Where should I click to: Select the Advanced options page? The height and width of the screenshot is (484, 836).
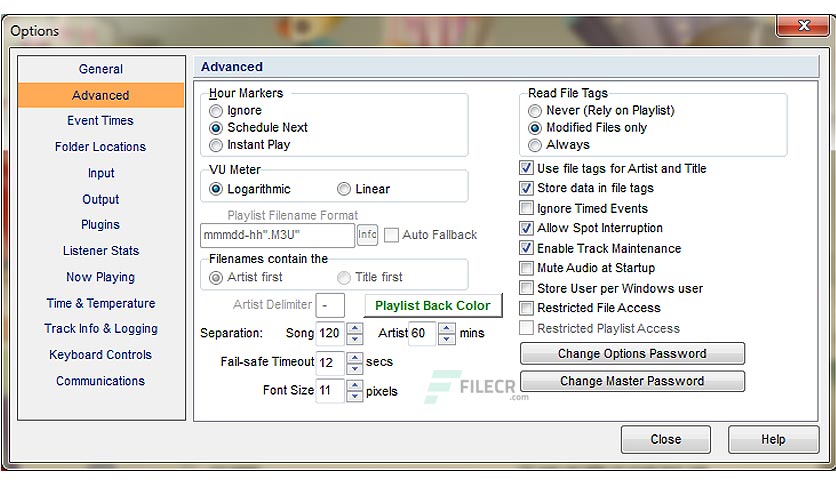pyautogui.click(x=101, y=95)
